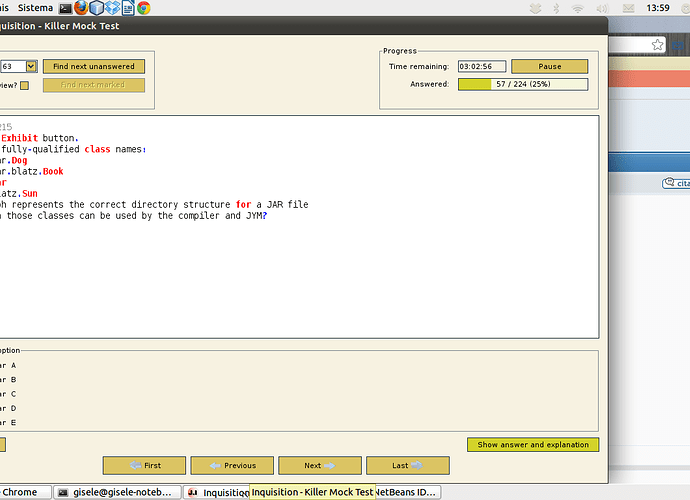Open the Wi-Fi network indicator
The width and height of the screenshot is (690, 500).
click(x=577, y=8)
